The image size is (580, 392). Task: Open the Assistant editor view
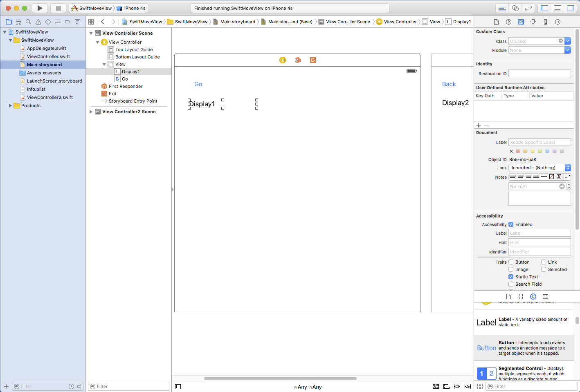pos(515,8)
